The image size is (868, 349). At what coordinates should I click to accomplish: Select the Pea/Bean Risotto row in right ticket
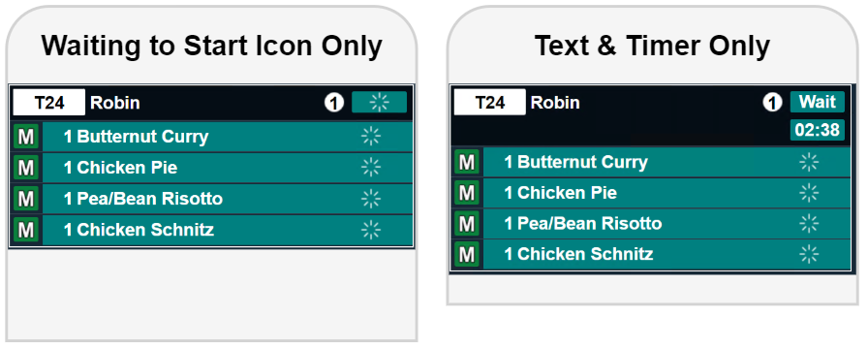point(652,224)
